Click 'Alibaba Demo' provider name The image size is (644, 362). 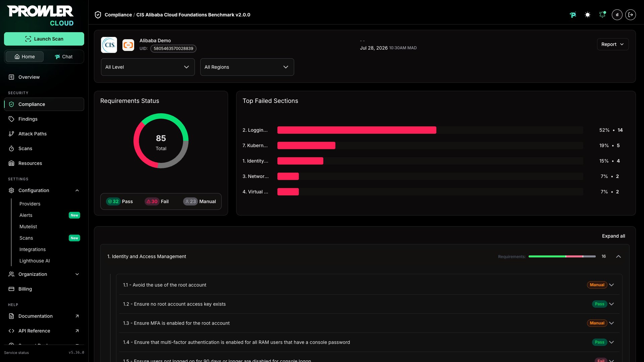tap(155, 41)
